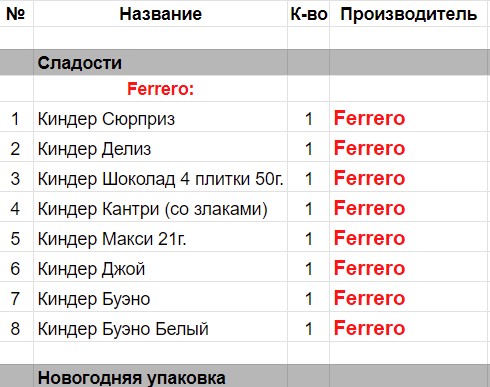Click the Ferrero cell beside Киндер Буэно Белый
The width and height of the screenshot is (490, 387).
coord(410,327)
